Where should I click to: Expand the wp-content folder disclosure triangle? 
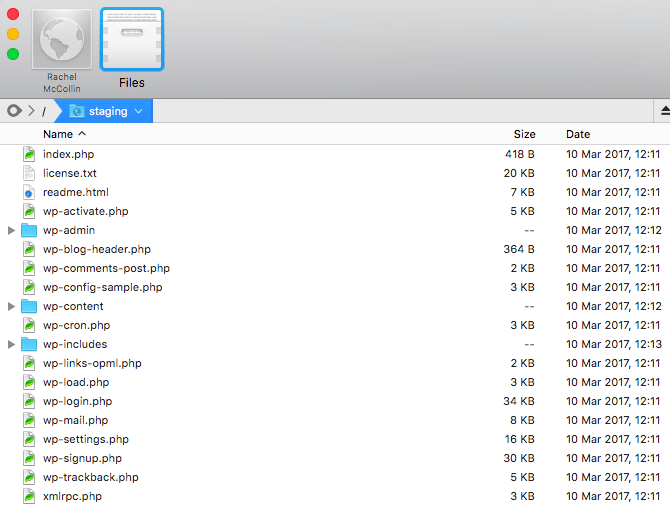coord(11,306)
